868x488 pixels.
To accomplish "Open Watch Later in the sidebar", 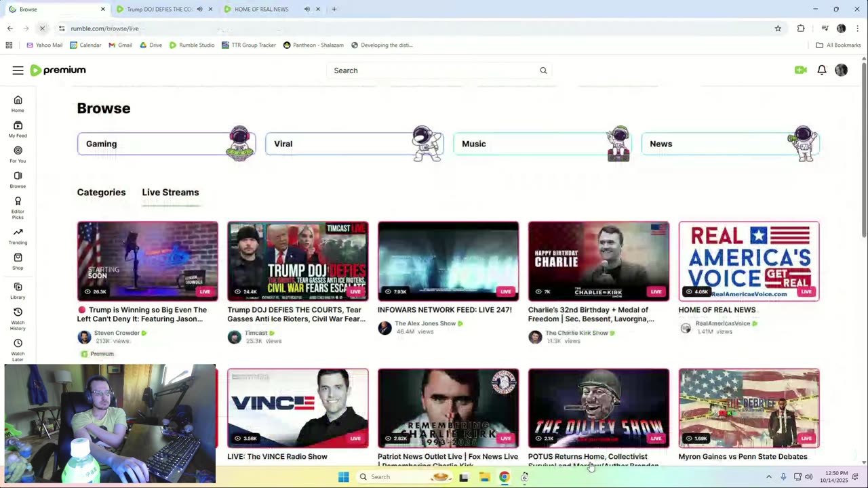I will click(x=18, y=349).
